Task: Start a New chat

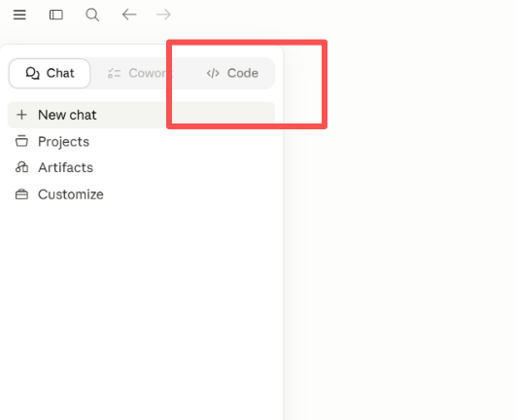Action: (x=141, y=115)
